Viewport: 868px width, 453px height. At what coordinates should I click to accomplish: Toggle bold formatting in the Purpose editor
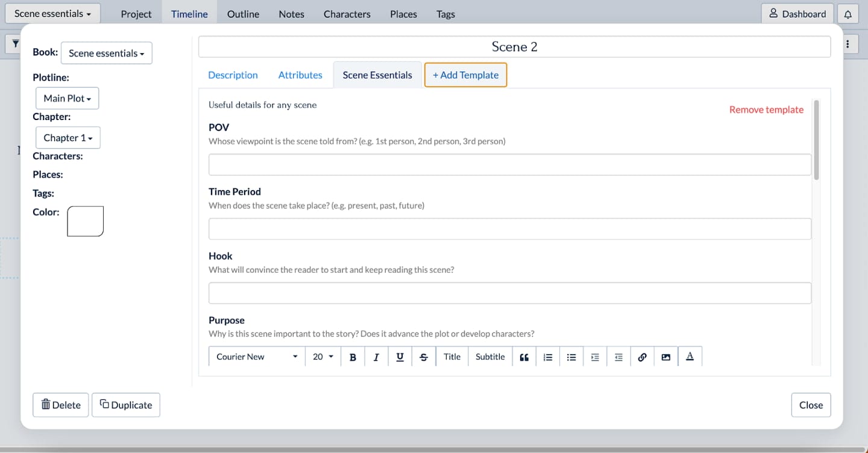353,356
